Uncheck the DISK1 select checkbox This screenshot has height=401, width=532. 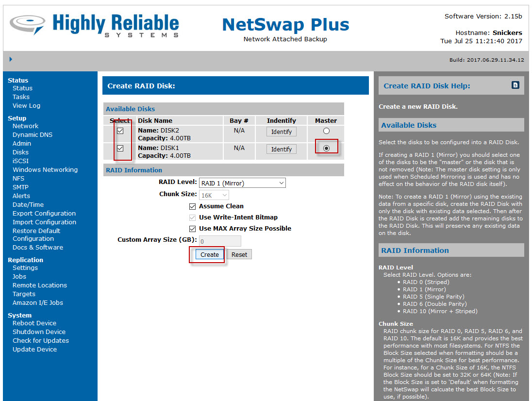click(120, 148)
